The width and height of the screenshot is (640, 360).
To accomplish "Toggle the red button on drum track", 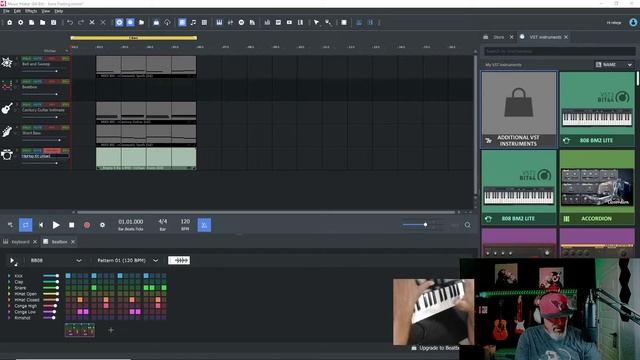I will coord(52,151).
